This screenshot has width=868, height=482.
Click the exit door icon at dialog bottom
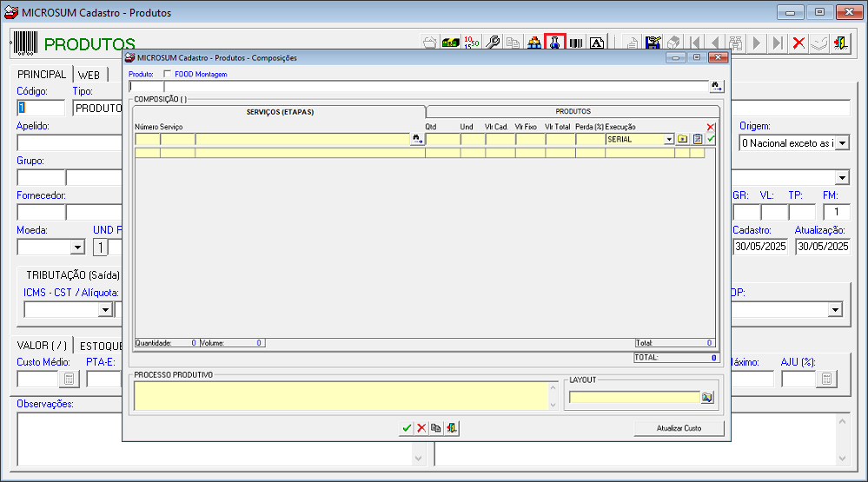452,428
